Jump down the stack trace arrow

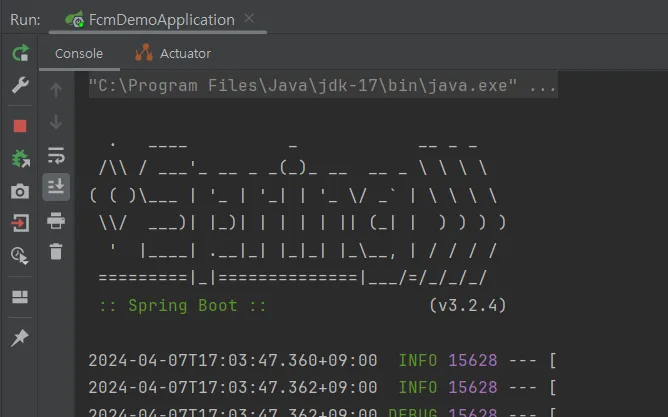pos(56,122)
